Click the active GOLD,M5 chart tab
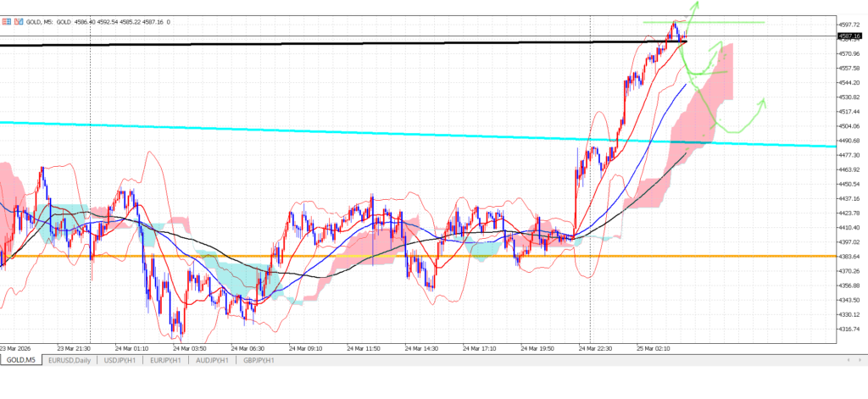Viewport: 868px width, 399px height. click(x=20, y=360)
